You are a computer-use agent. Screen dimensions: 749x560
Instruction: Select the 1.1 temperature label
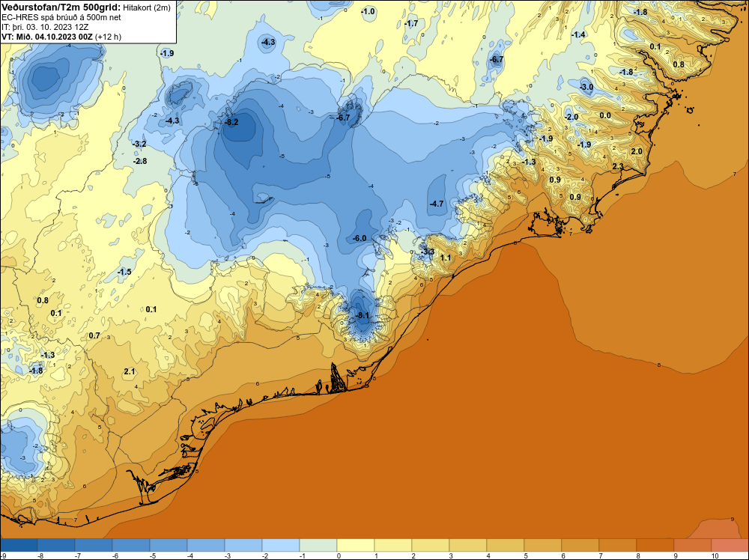(445, 258)
